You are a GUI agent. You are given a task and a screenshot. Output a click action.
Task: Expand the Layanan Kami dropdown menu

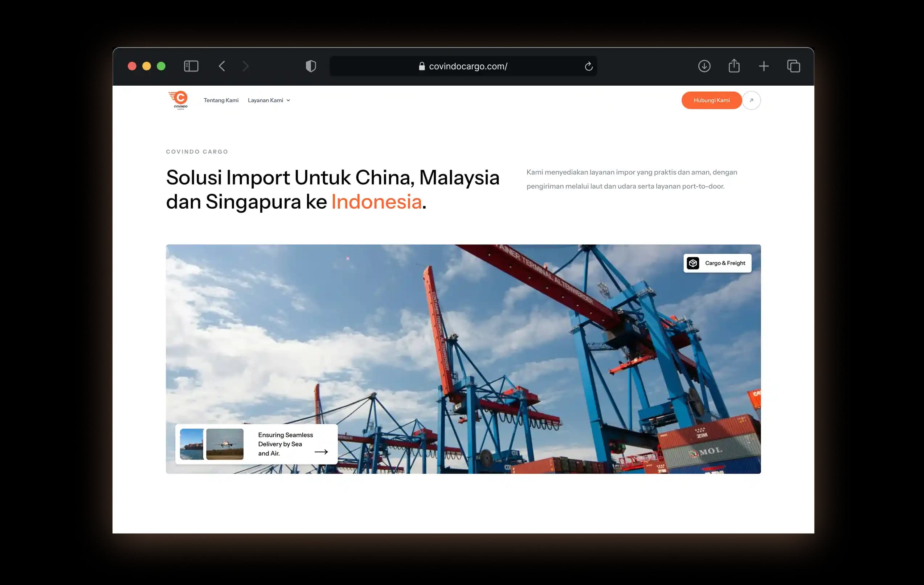tap(269, 101)
